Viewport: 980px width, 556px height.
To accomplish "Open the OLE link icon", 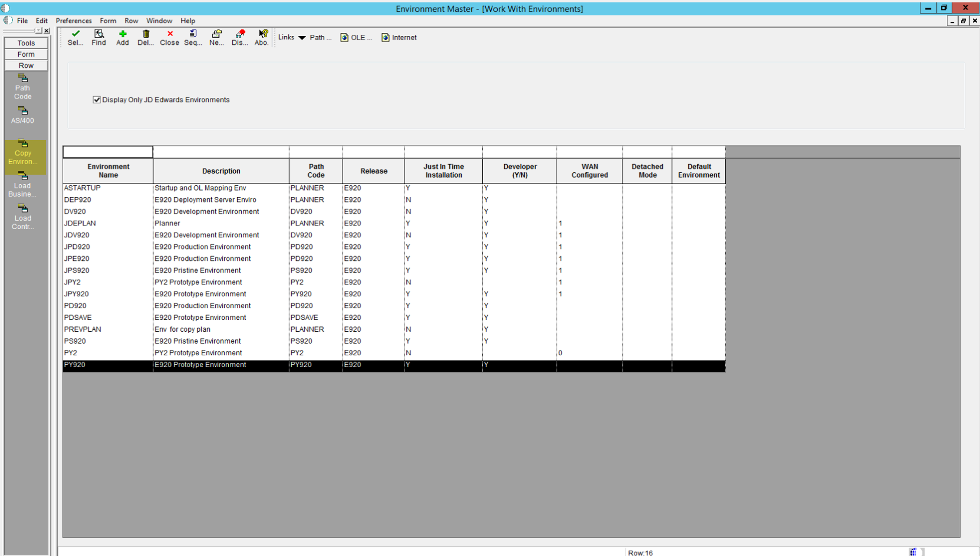I will click(x=344, y=37).
